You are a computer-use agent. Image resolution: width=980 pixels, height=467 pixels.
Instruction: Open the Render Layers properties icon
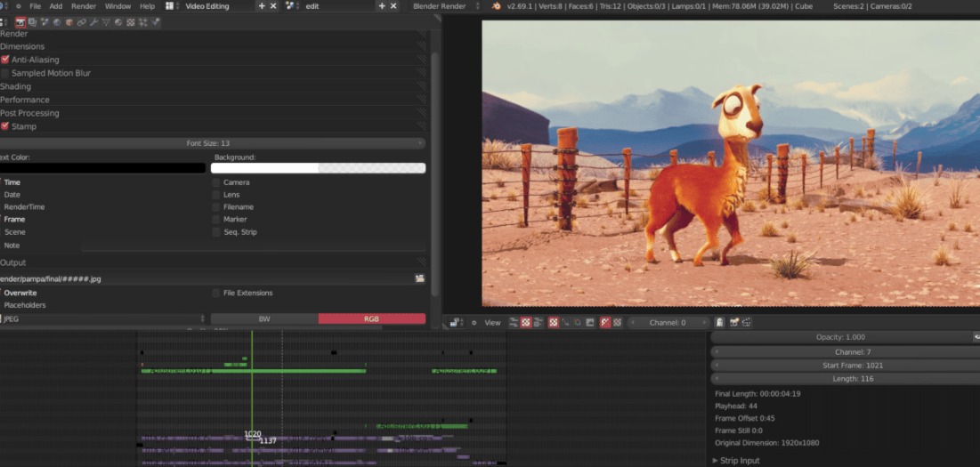(x=33, y=22)
